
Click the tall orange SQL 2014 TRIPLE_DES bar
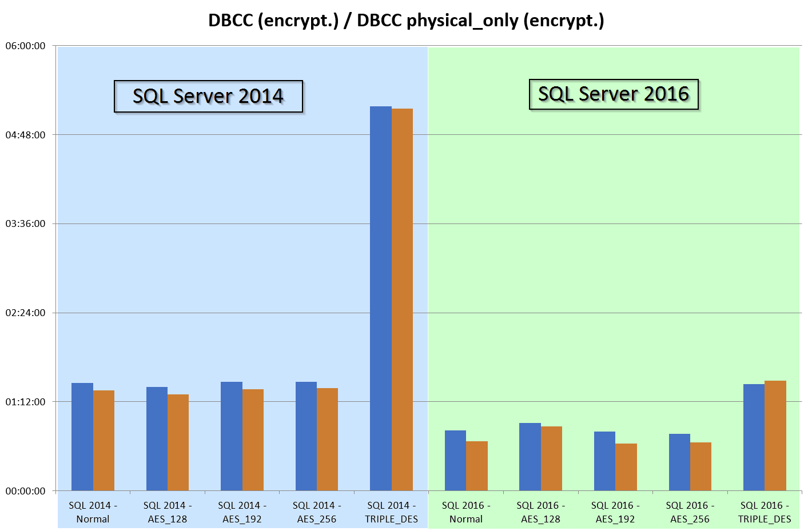[x=403, y=300]
